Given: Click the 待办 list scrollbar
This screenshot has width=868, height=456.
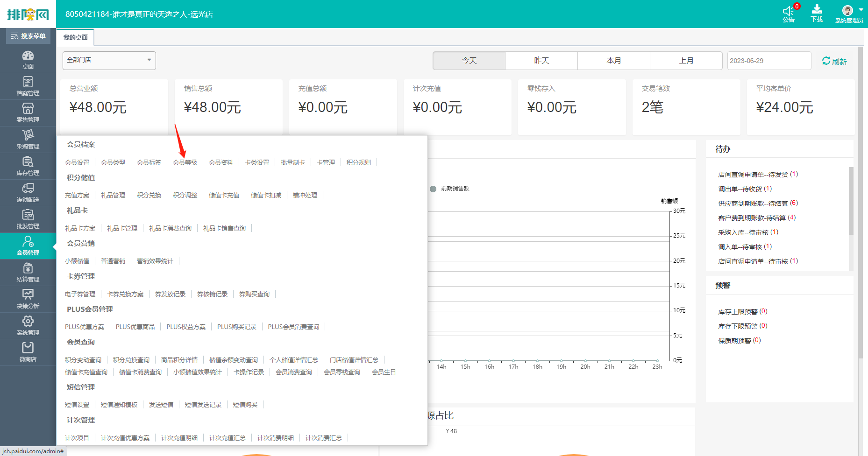Looking at the screenshot, I should (x=851, y=201).
